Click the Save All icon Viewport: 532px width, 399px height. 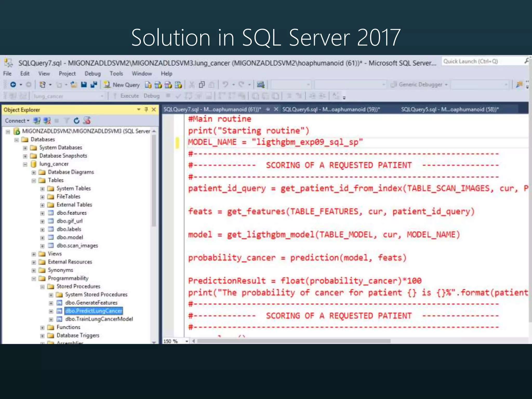coord(94,85)
